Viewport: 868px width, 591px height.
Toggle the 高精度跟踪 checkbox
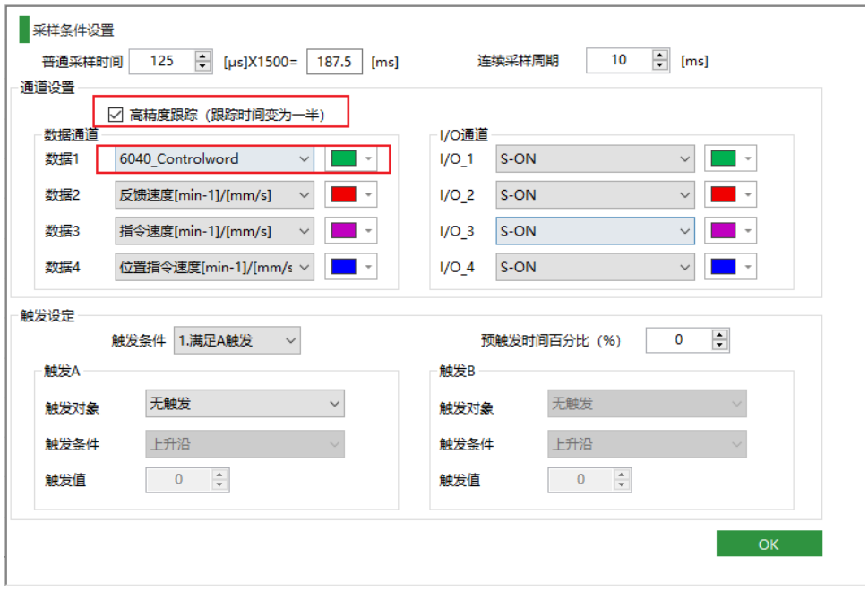[x=115, y=115]
